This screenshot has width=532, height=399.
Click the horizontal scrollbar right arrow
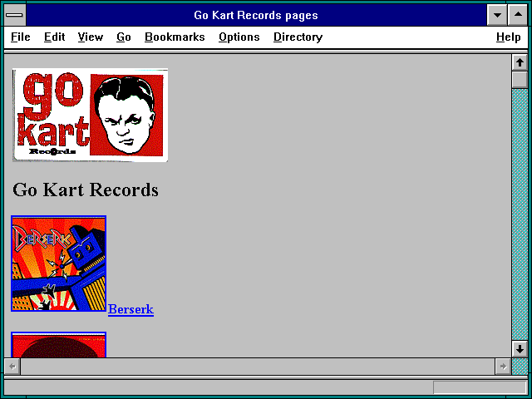503,367
